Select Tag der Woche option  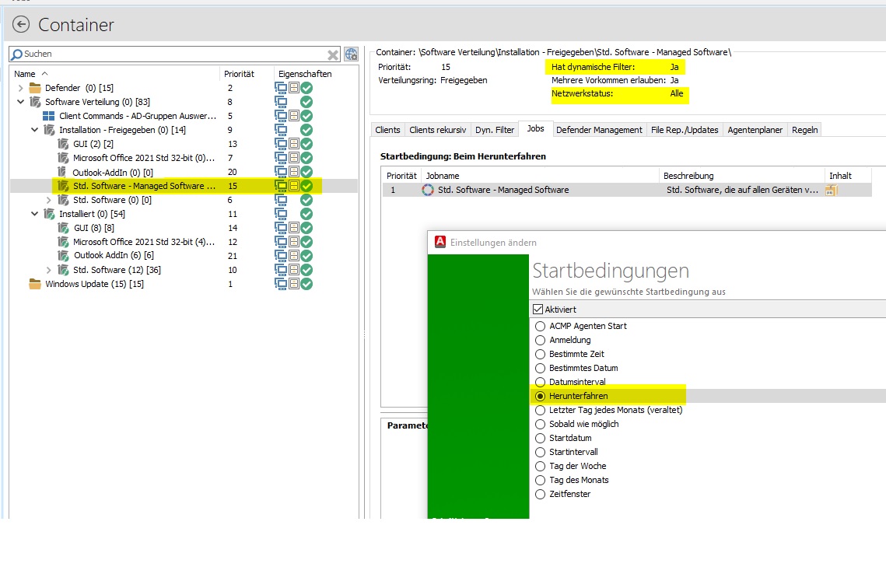540,466
